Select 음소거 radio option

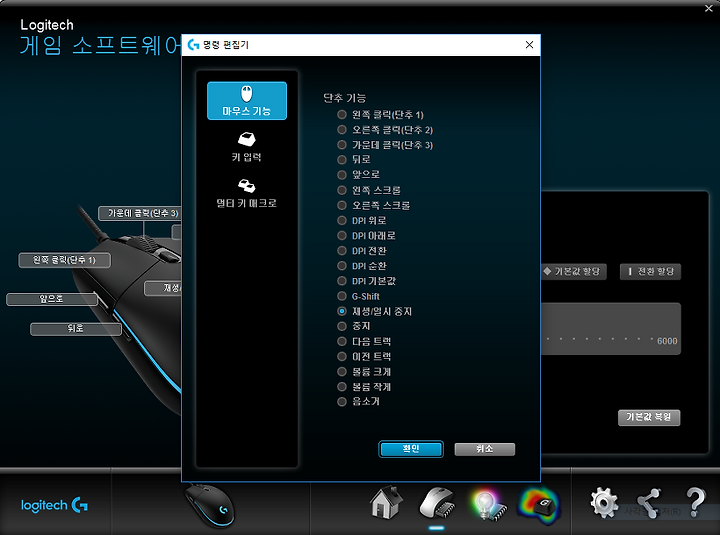coord(359,402)
